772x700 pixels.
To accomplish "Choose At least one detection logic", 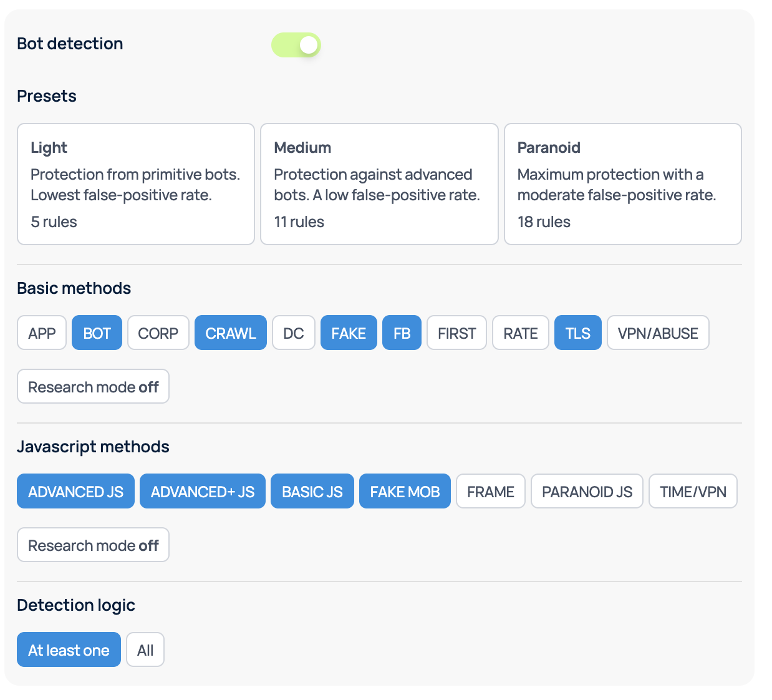I will [x=69, y=650].
